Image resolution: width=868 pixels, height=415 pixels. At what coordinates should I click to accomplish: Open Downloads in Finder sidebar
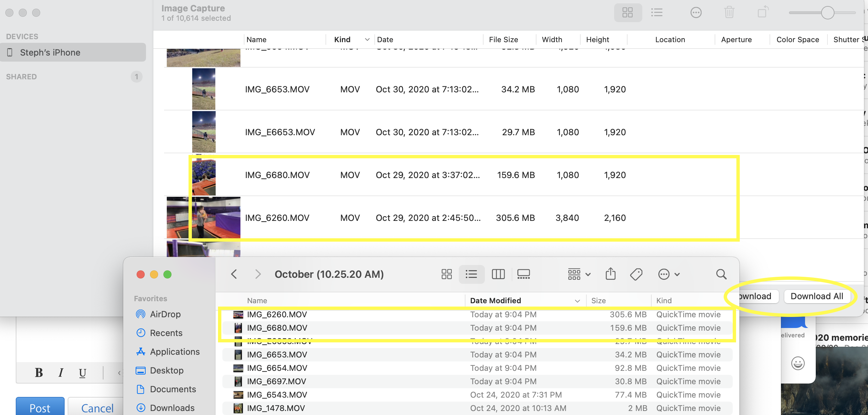click(172, 408)
